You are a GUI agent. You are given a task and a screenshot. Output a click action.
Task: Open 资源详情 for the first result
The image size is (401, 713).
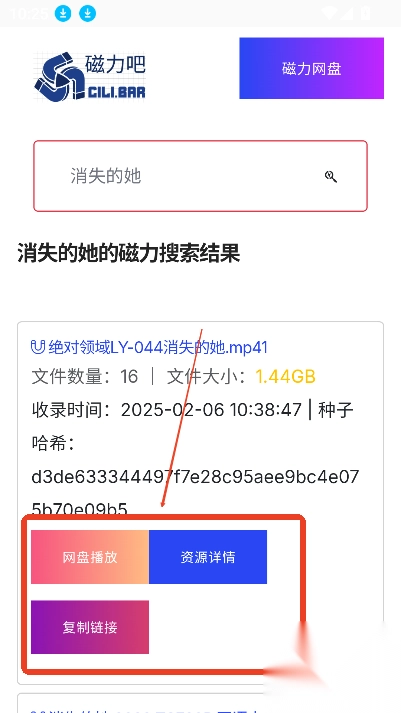(x=208, y=557)
